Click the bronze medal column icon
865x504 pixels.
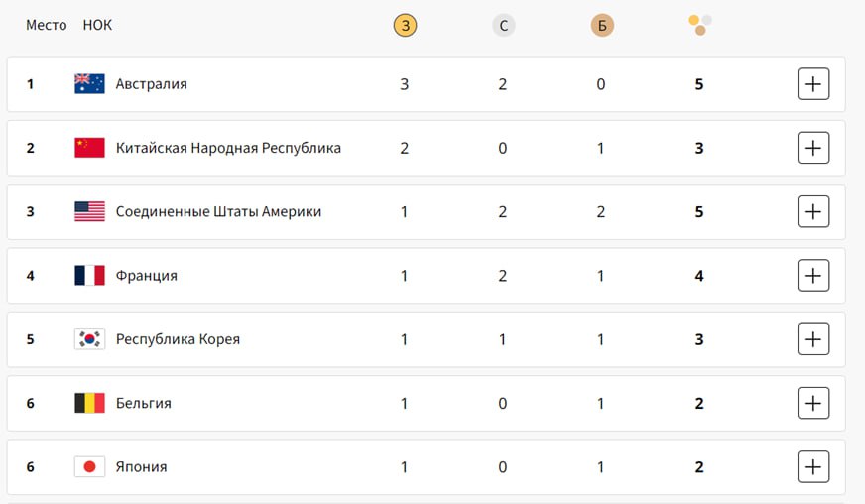coord(601,26)
